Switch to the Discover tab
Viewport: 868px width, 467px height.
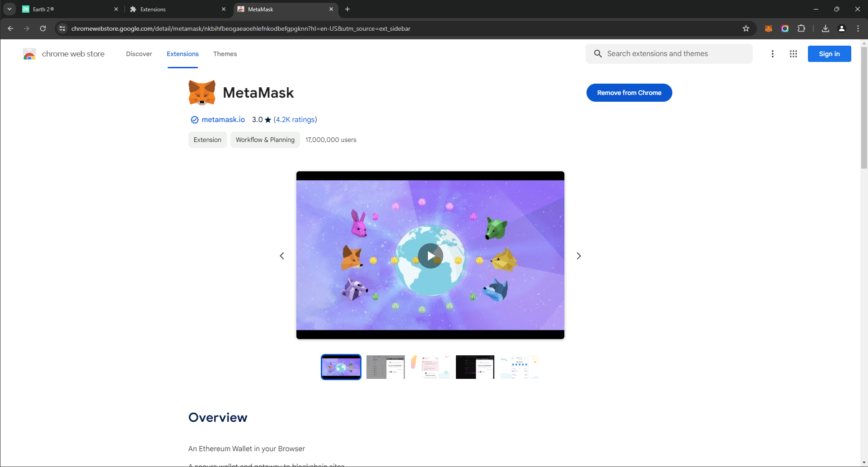(x=139, y=54)
